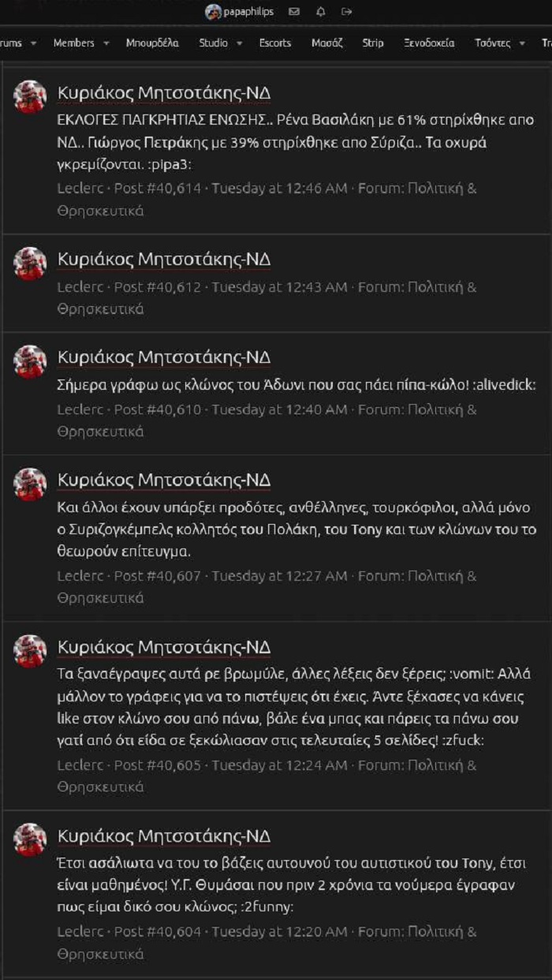Image resolution: width=552 pixels, height=980 pixels.
Task: Expand the Members dropdown arrow
Action: tap(106, 43)
